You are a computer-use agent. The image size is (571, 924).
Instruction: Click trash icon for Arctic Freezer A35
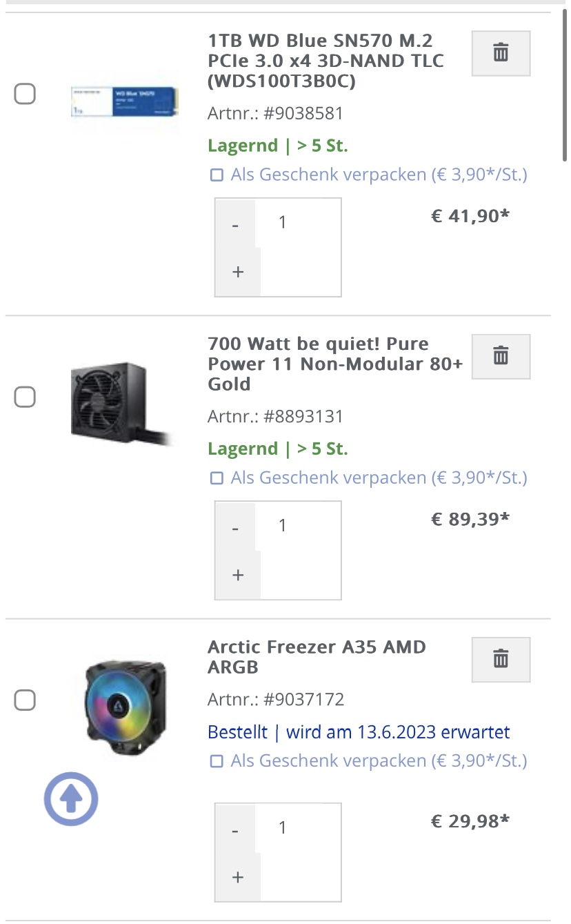(501, 659)
